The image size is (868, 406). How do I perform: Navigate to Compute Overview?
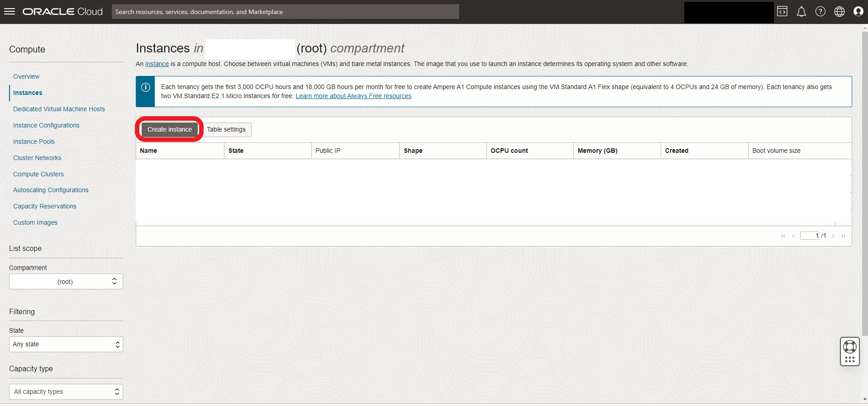tap(26, 76)
